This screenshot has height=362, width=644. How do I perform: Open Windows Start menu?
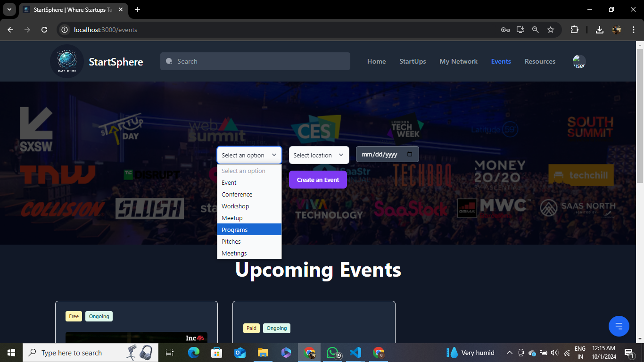pyautogui.click(x=11, y=353)
